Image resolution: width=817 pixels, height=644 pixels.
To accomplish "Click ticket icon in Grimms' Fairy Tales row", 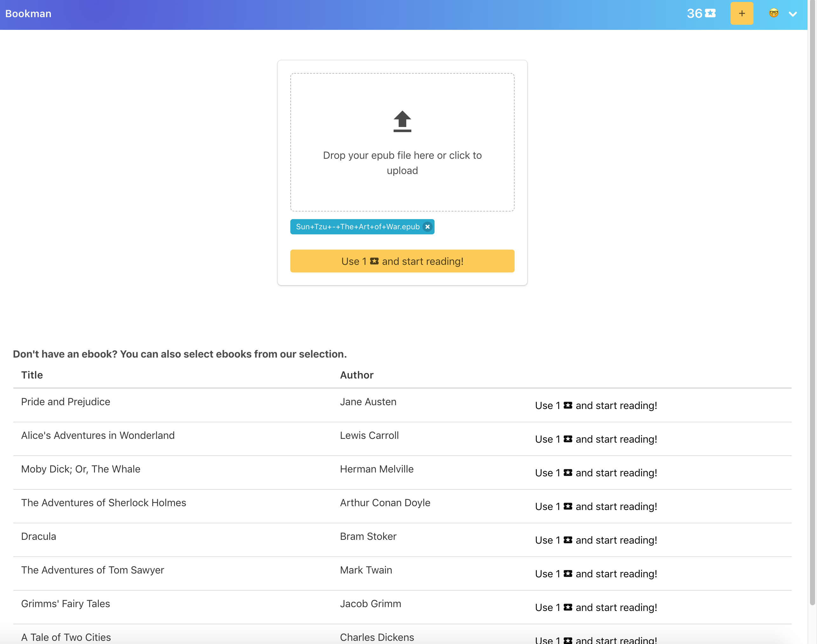I will pos(568,607).
